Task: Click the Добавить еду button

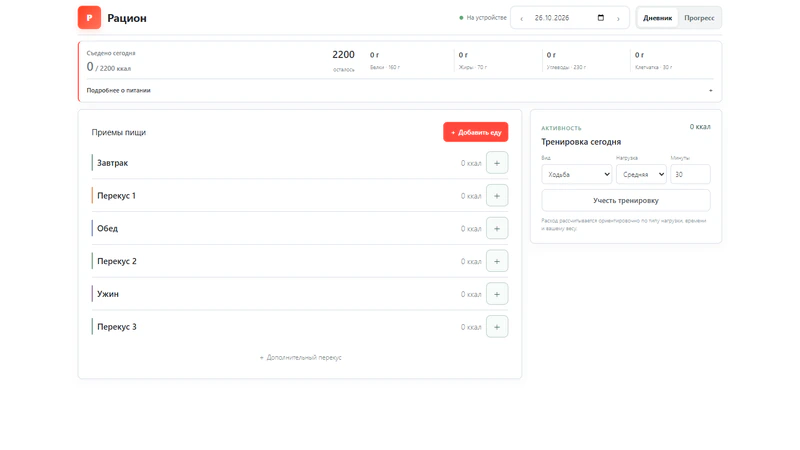Action: pos(476,132)
